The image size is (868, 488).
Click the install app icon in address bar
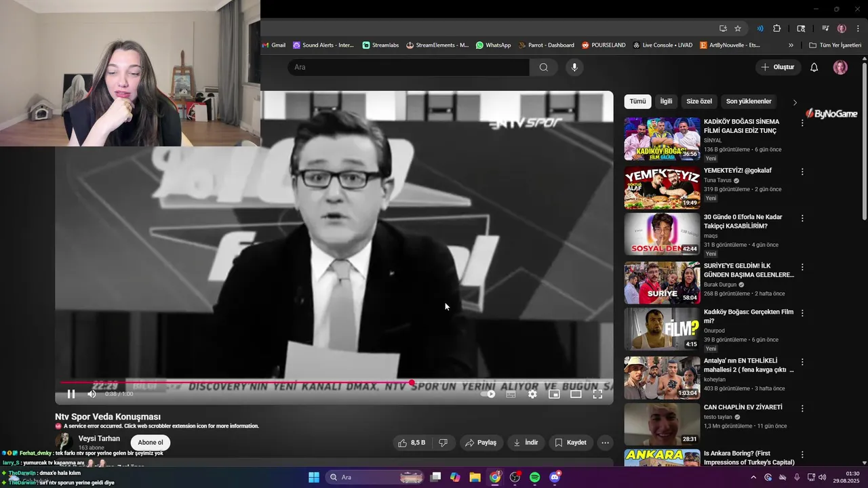723,28
